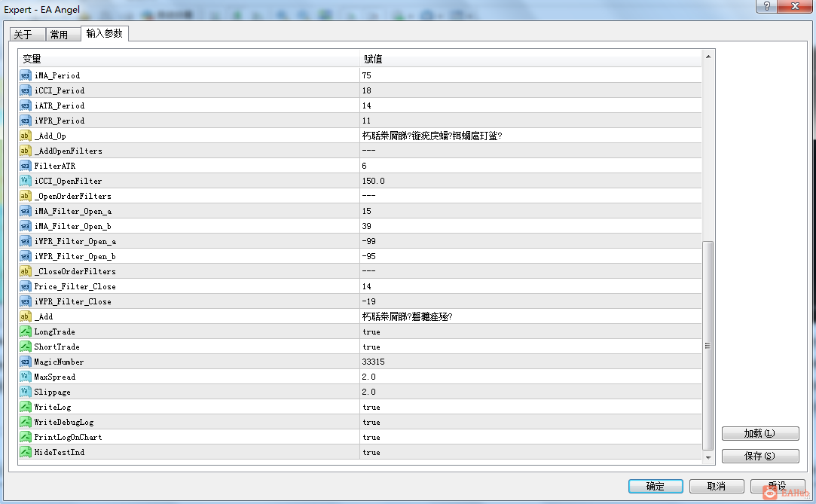Viewport: 816px width, 504px height.
Task: Click the help question mark button
Action: tap(766, 6)
